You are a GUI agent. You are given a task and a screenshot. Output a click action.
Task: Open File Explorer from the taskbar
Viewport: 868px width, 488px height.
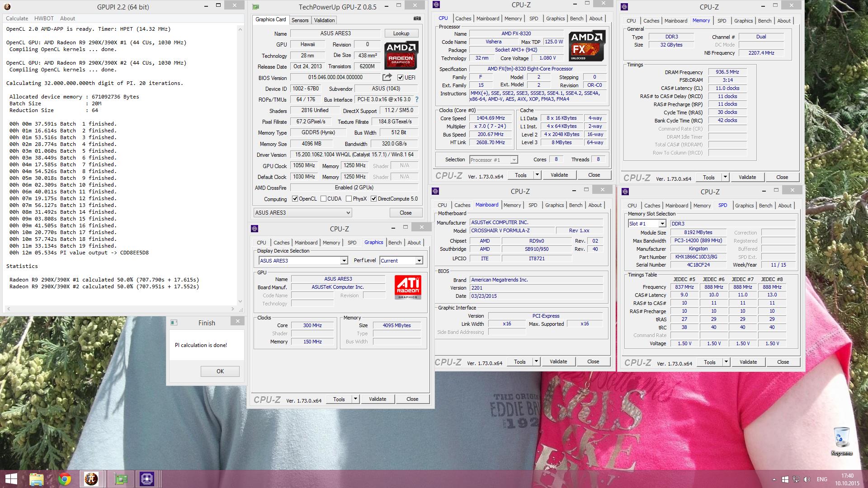[36, 479]
